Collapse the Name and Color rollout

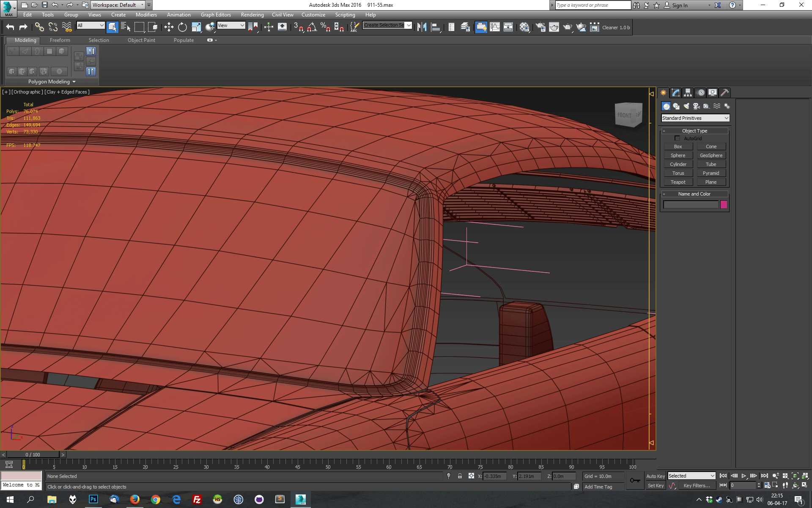(x=694, y=194)
